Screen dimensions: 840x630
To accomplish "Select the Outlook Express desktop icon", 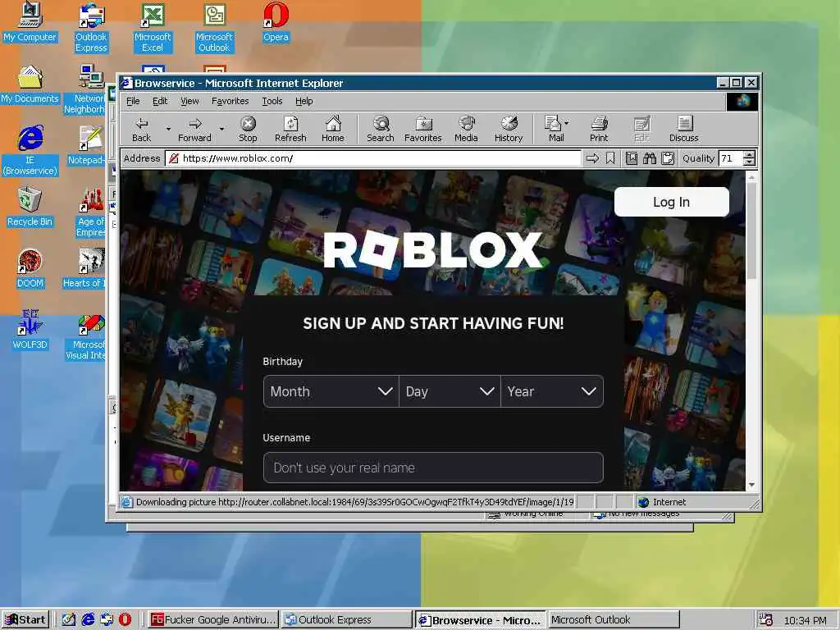I will 91,28.
